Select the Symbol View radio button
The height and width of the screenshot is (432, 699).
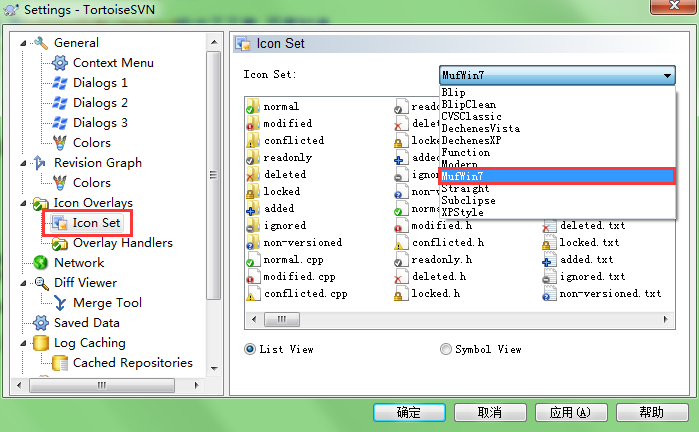pos(445,349)
